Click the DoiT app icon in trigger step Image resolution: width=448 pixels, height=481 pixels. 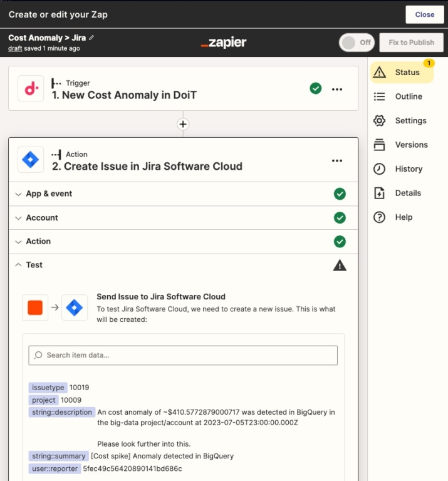31,89
